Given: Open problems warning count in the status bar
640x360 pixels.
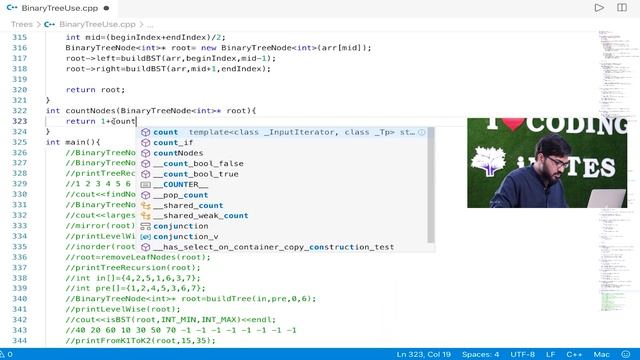Looking at the screenshot, I should tap(7, 354).
